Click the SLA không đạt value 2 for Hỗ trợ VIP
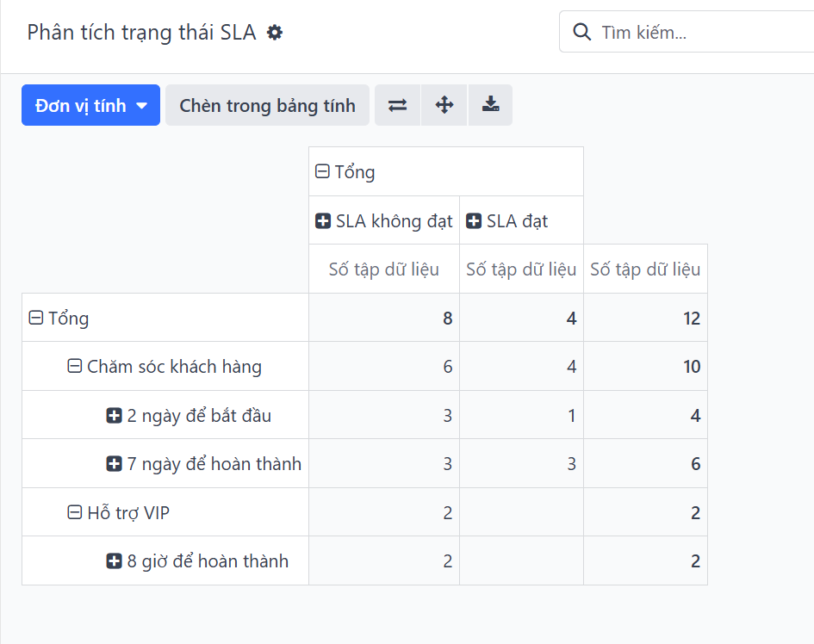The image size is (814, 644). 384,513
